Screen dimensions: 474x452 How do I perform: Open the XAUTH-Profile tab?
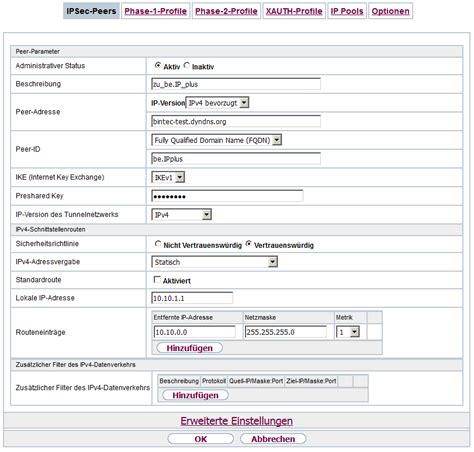coord(294,11)
